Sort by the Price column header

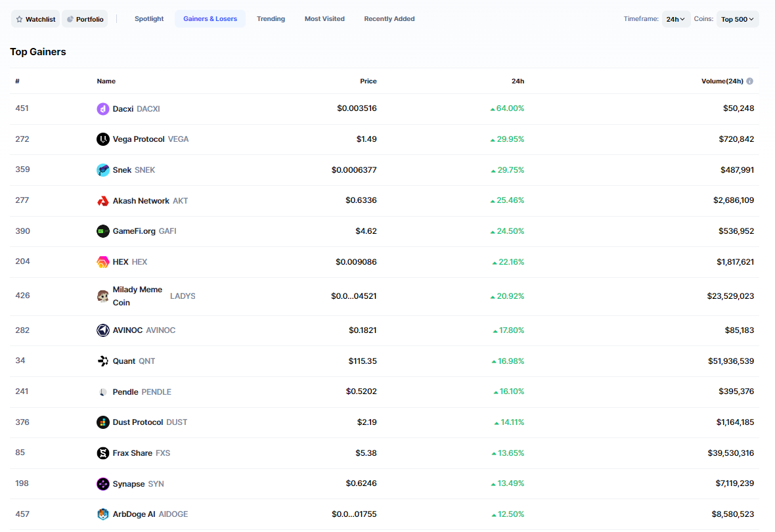click(x=368, y=81)
